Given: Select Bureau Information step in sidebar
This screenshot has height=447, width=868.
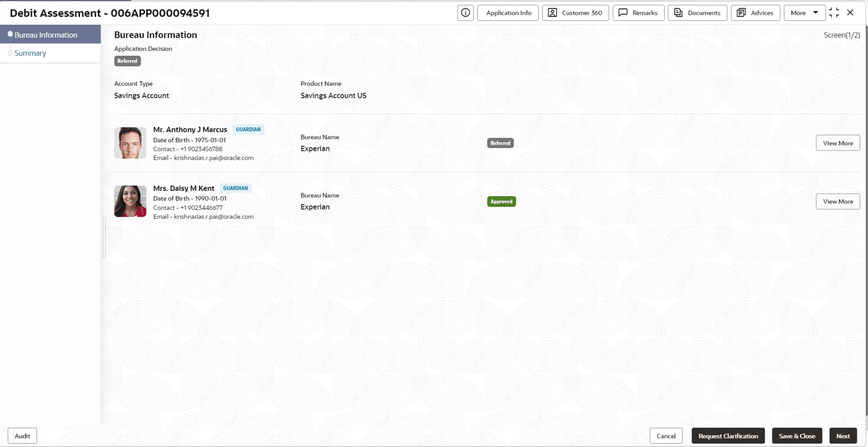Looking at the screenshot, I should 46,35.
